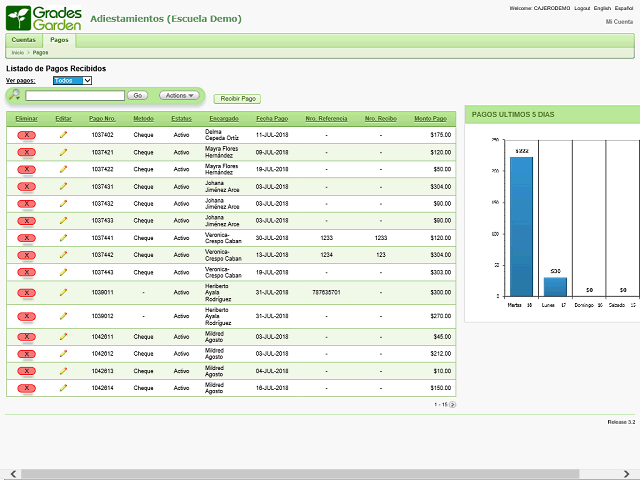This screenshot has width=640, height=480.
Task: Click PAGOS ULTIMOS 5 DIAS panel title
Action: point(513,115)
